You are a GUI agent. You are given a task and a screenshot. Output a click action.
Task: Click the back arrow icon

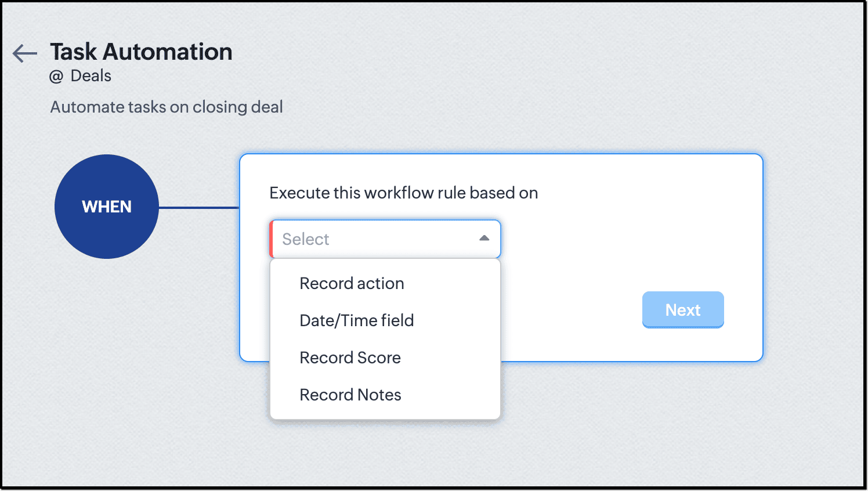coord(25,53)
